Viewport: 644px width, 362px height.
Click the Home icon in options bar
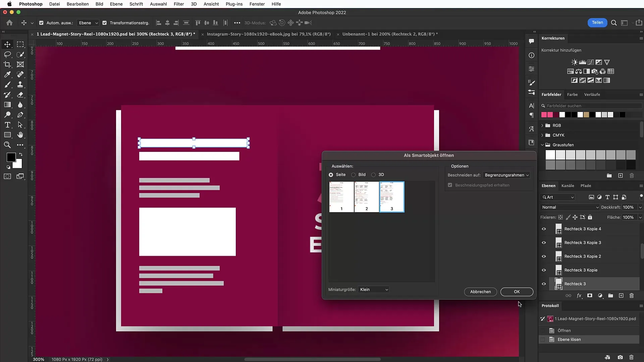click(x=9, y=23)
